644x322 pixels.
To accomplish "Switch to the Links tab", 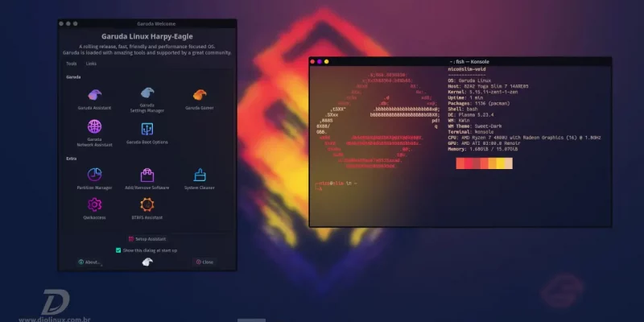I will [91, 64].
